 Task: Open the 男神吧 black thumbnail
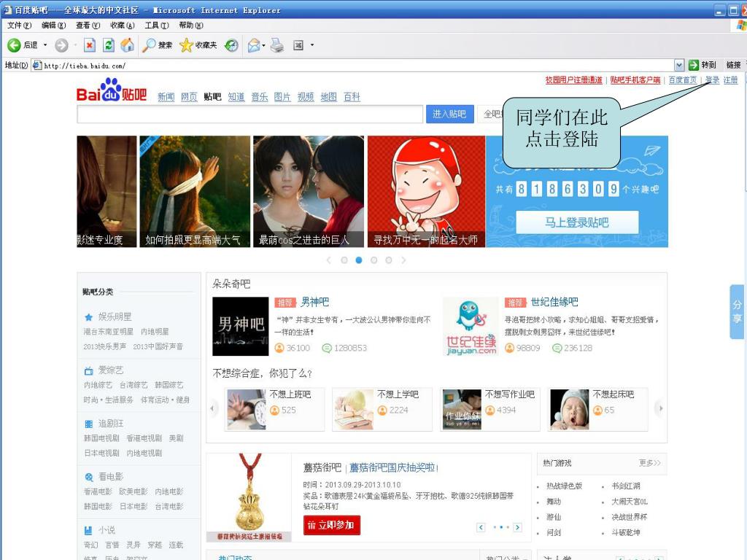pyautogui.click(x=241, y=326)
